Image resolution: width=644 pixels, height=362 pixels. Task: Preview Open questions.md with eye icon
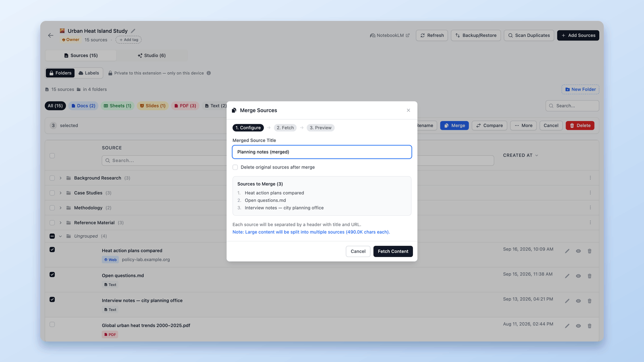pos(578,276)
